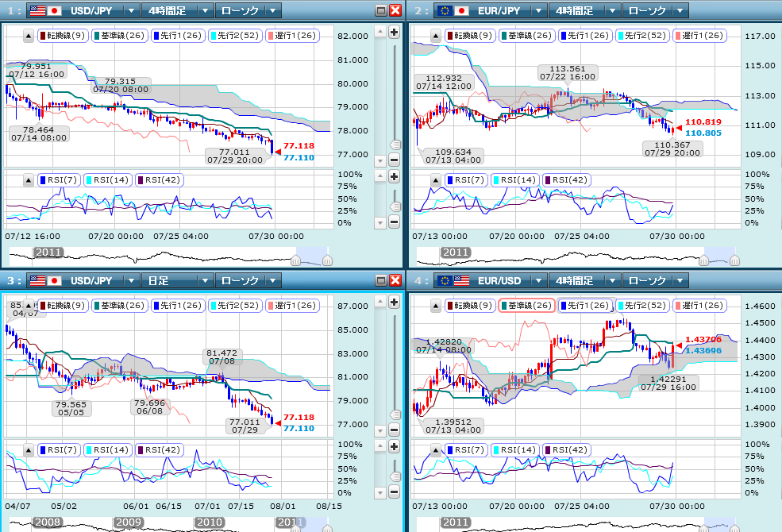Collapse indicator legend in chart 4 price panel
Screen dimensions: 782x532
tap(435, 306)
